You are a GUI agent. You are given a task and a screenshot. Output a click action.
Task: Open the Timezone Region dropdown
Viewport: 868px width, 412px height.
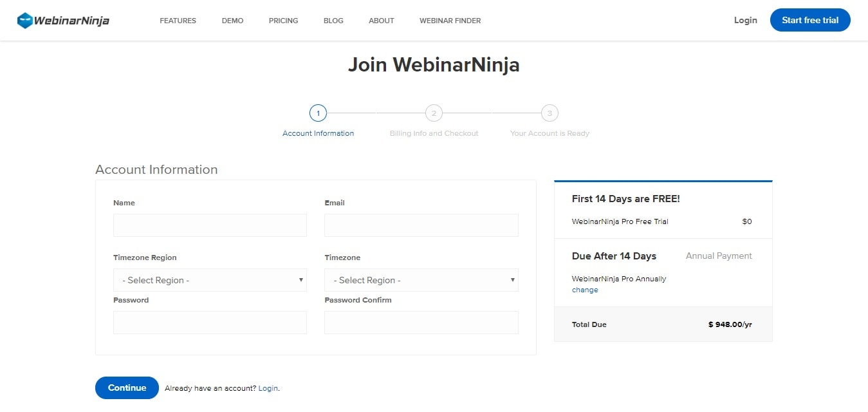coord(210,280)
